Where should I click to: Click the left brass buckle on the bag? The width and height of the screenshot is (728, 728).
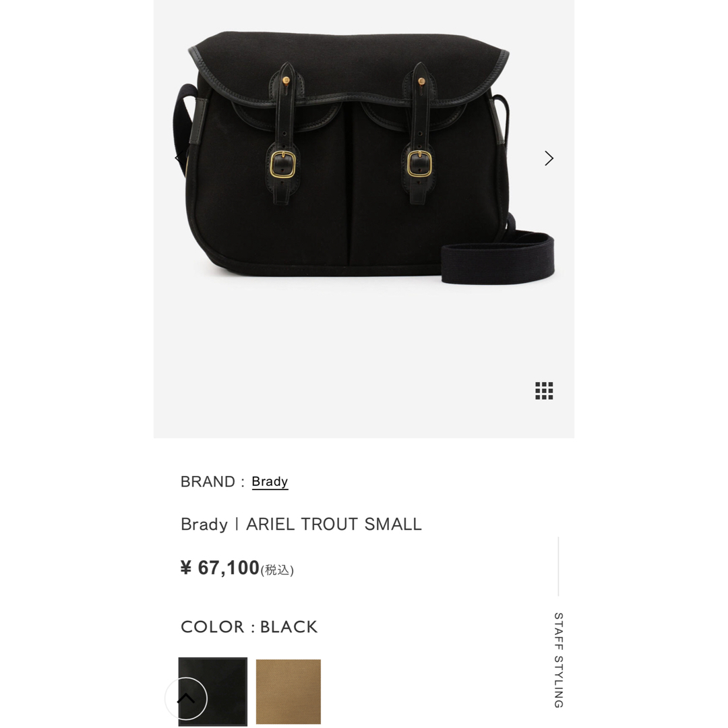click(x=282, y=164)
